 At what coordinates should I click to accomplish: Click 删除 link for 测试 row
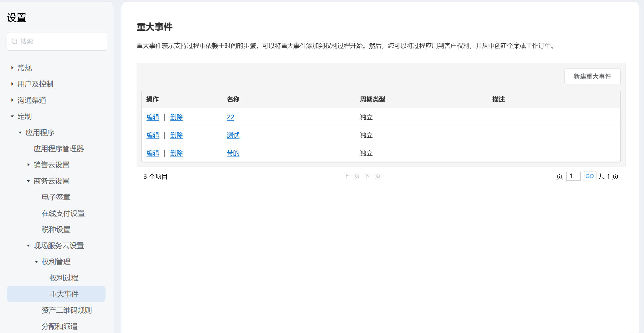(x=176, y=135)
